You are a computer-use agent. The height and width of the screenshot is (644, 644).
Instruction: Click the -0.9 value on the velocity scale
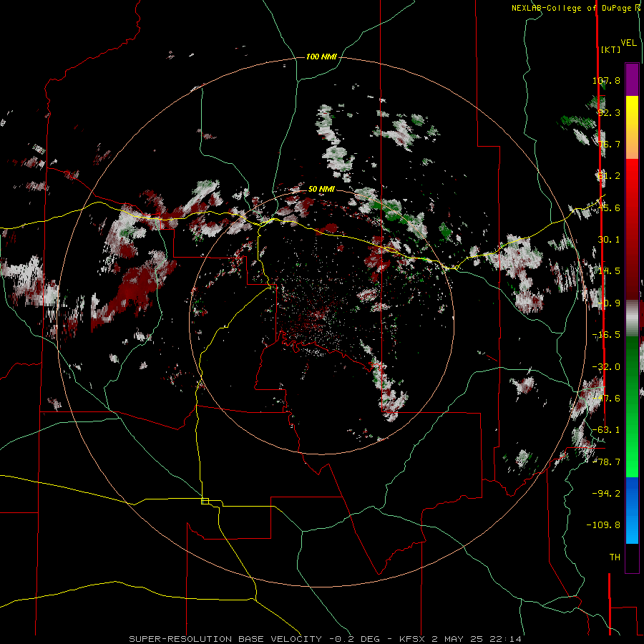[x=609, y=303]
